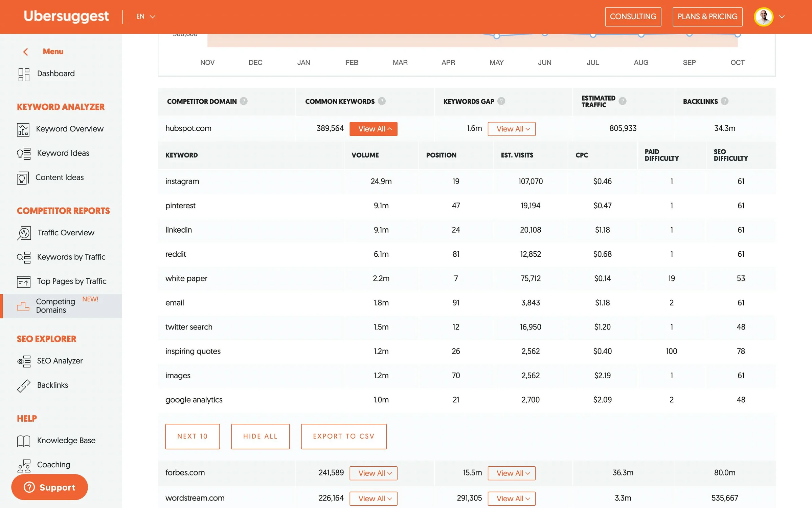Screen dimensions: 812x508
Task: Click help icon next to Backlinks header
Action: click(724, 101)
